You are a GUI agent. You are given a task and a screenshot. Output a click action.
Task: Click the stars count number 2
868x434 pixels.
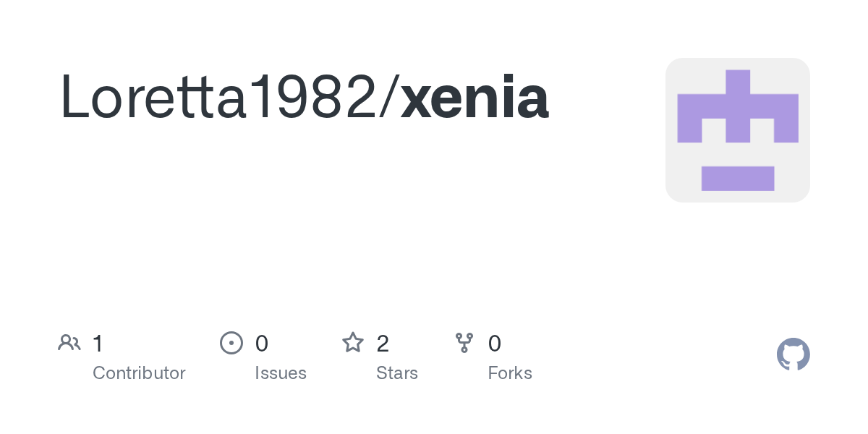coord(383,344)
